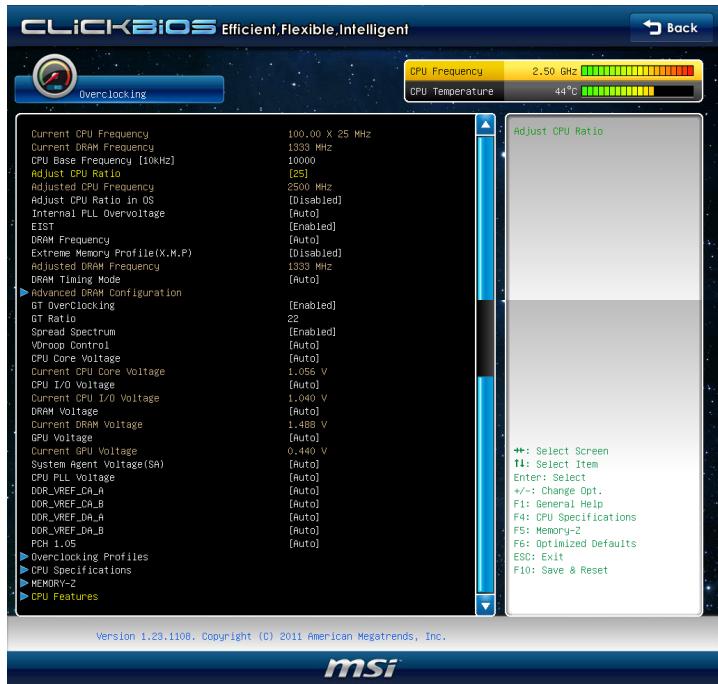The image size is (718, 684).
Task: Open Internal PLL Overvoltage option
Action: click(304, 213)
